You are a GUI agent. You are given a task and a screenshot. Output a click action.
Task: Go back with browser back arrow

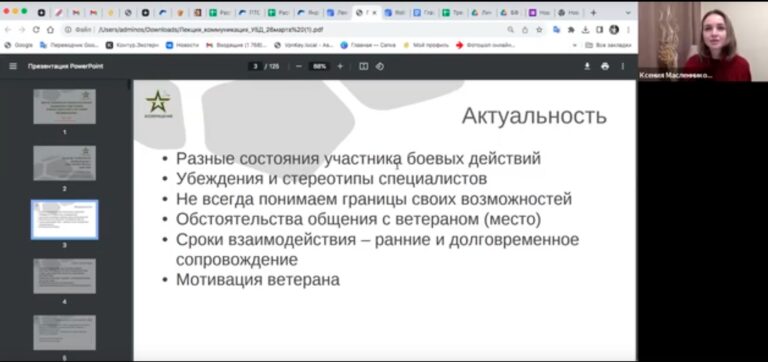tap(8, 29)
